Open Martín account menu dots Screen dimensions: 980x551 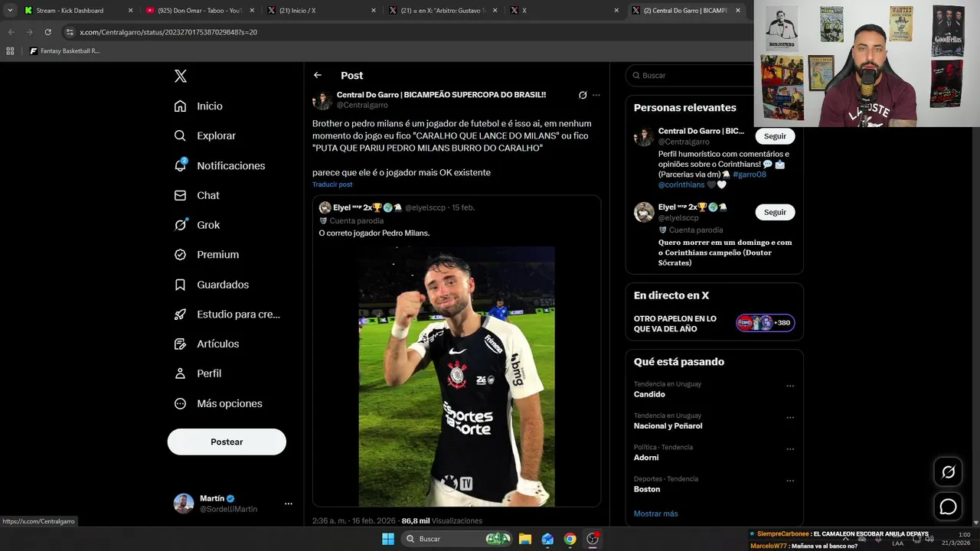(x=289, y=504)
